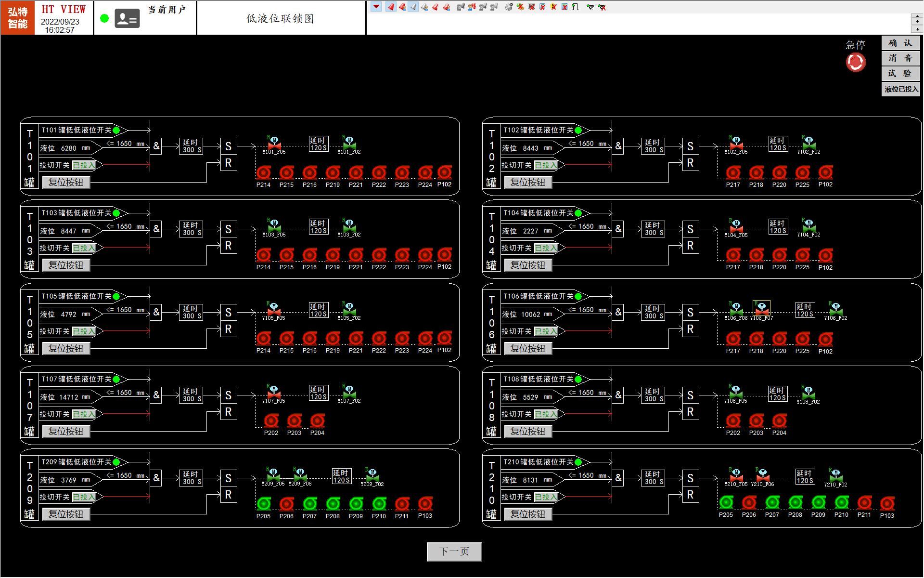Toggle the T101 投切开关 已投入 switch
The height and width of the screenshot is (578, 924).
[84, 165]
